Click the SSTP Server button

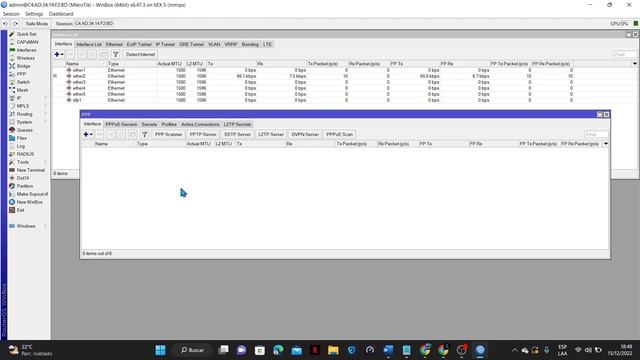coord(237,134)
